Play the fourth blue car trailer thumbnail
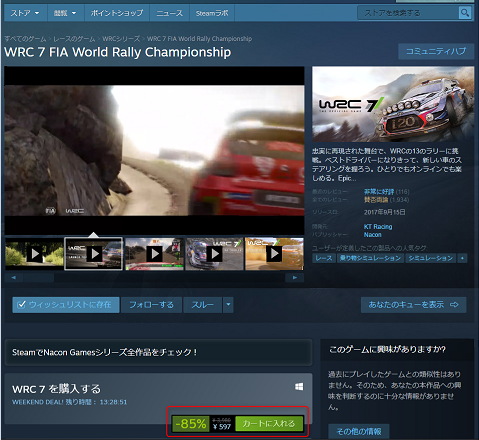The width and height of the screenshot is (479, 440). point(214,254)
